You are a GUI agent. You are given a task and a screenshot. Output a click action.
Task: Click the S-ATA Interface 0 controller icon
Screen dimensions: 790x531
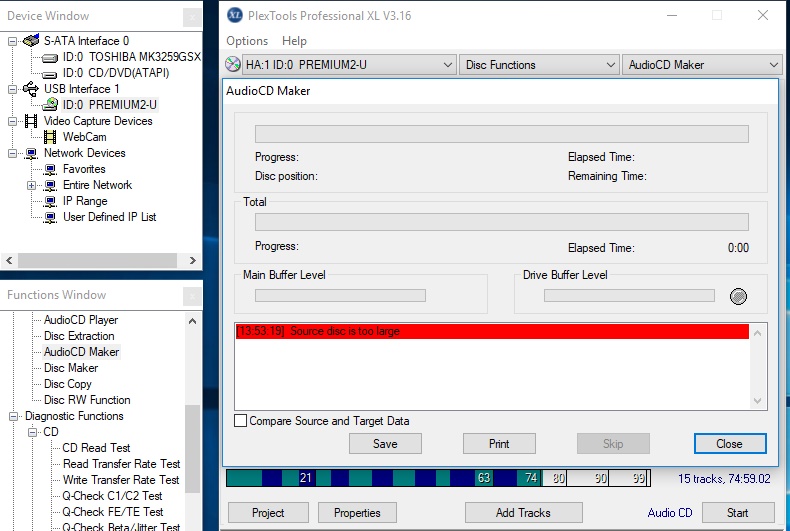click(31, 40)
